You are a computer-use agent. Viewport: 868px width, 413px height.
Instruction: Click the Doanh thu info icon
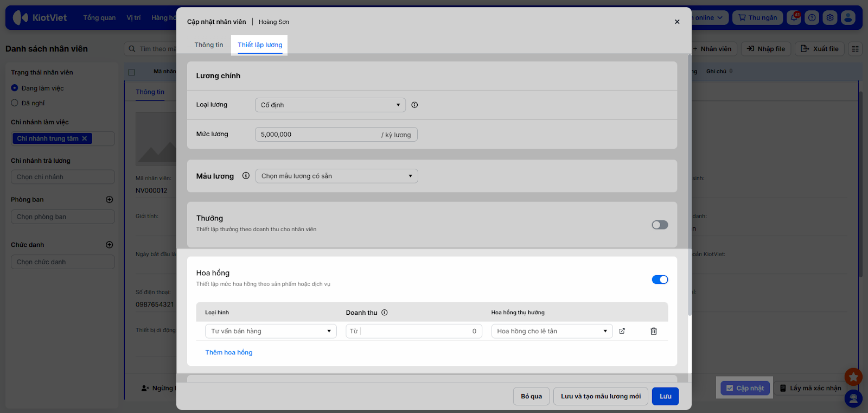(385, 313)
